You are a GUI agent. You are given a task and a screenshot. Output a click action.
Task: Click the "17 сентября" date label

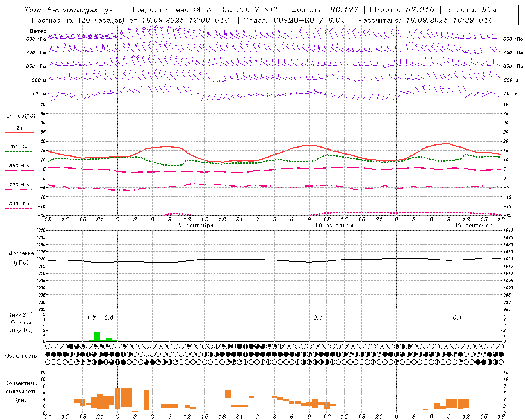tap(194, 226)
